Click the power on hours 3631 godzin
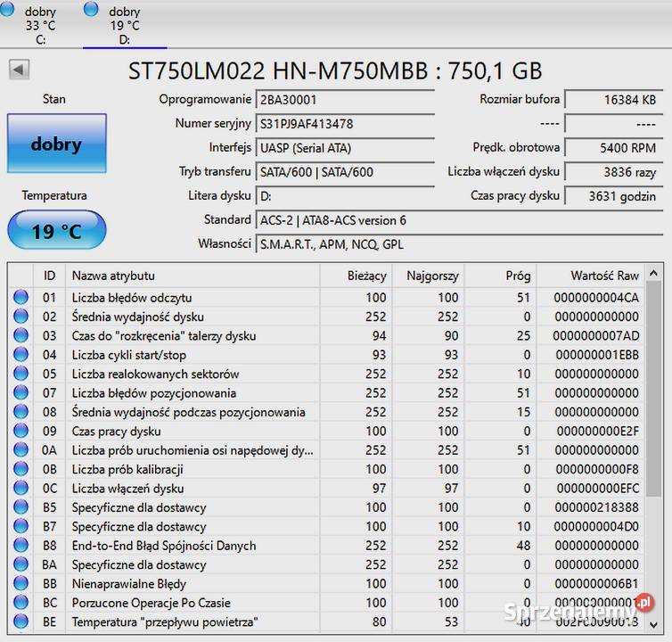The image size is (672, 642). [x=613, y=196]
